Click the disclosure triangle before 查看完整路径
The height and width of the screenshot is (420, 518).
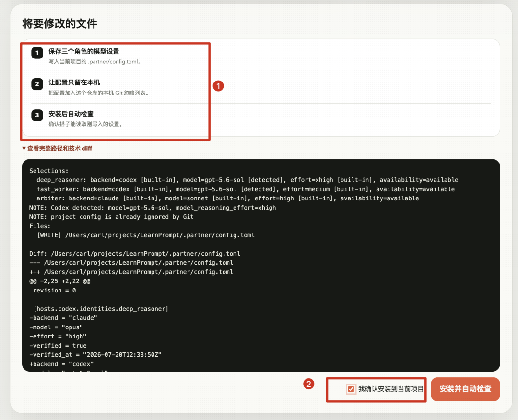[x=24, y=148]
